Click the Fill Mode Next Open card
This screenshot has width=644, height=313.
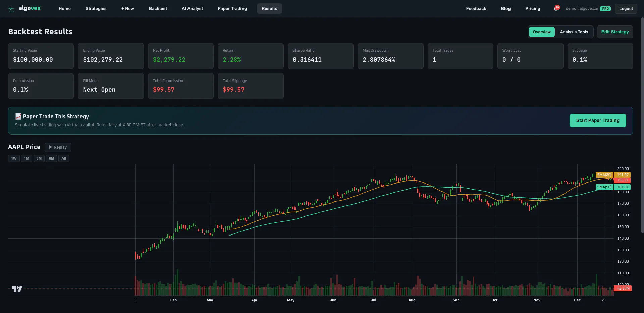tap(111, 86)
